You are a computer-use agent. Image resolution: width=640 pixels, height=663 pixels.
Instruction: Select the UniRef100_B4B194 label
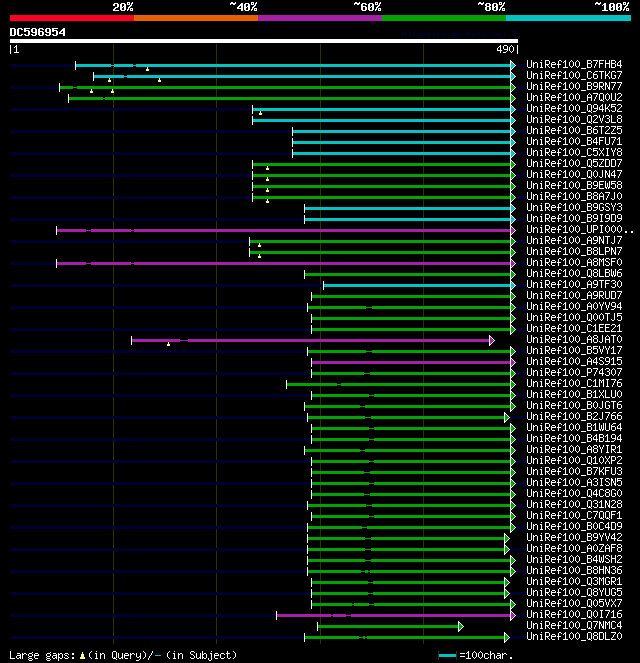(574, 438)
